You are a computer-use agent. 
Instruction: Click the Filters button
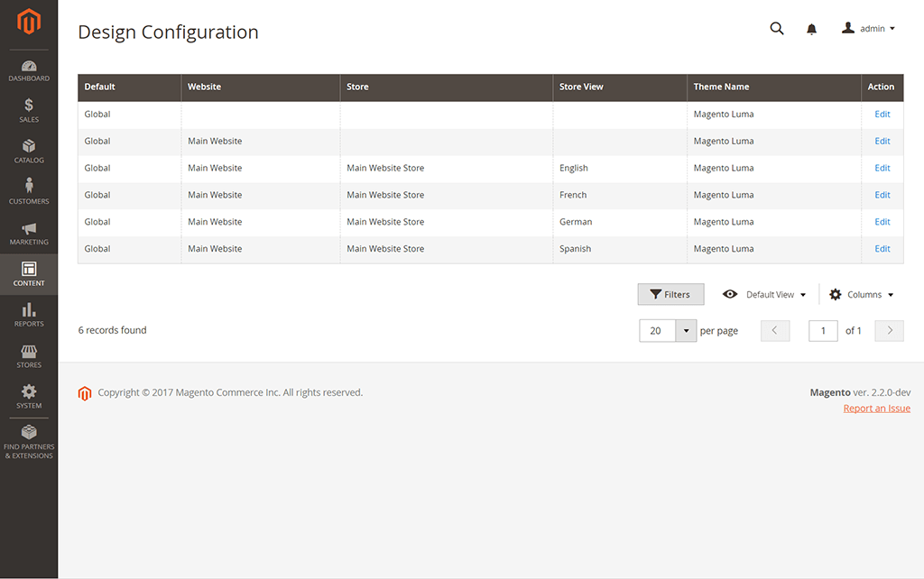670,294
